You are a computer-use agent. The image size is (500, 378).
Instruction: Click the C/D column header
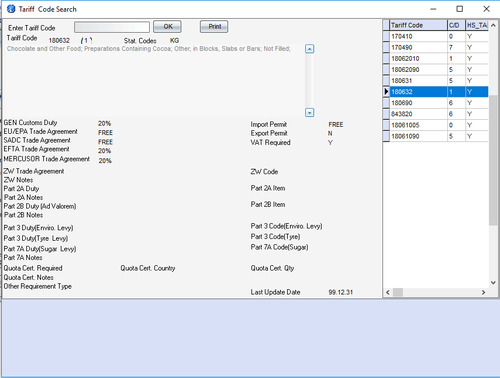coord(456,25)
